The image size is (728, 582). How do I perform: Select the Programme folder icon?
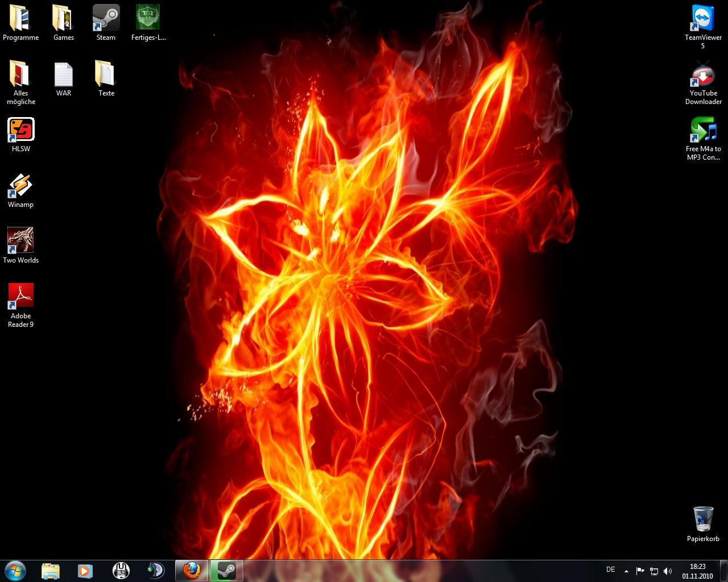20,23
